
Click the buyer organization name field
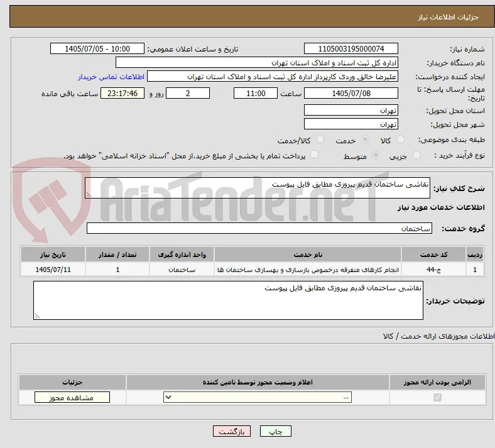tap(257, 62)
